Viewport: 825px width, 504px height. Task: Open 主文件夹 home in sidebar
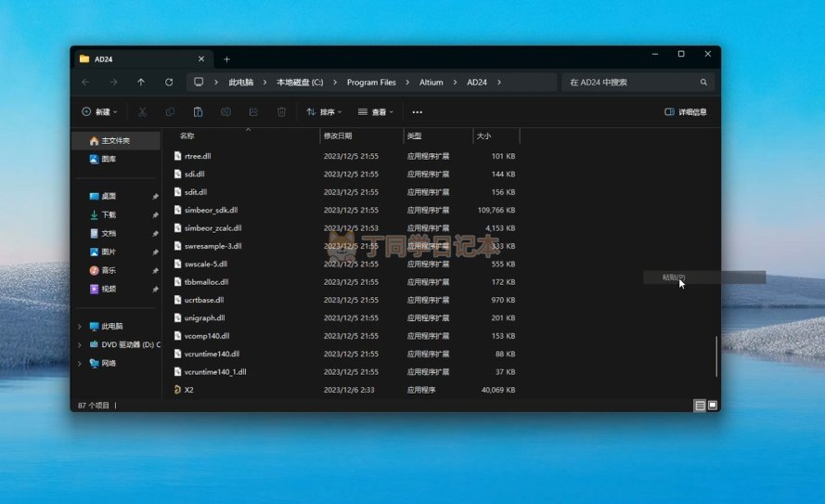point(115,141)
